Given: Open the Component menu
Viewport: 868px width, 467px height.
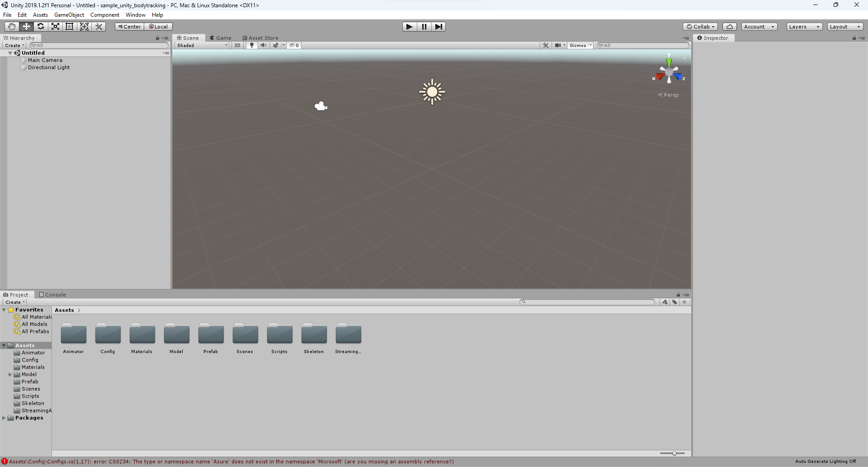Looking at the screenshot, I should [x=105, y=15].
